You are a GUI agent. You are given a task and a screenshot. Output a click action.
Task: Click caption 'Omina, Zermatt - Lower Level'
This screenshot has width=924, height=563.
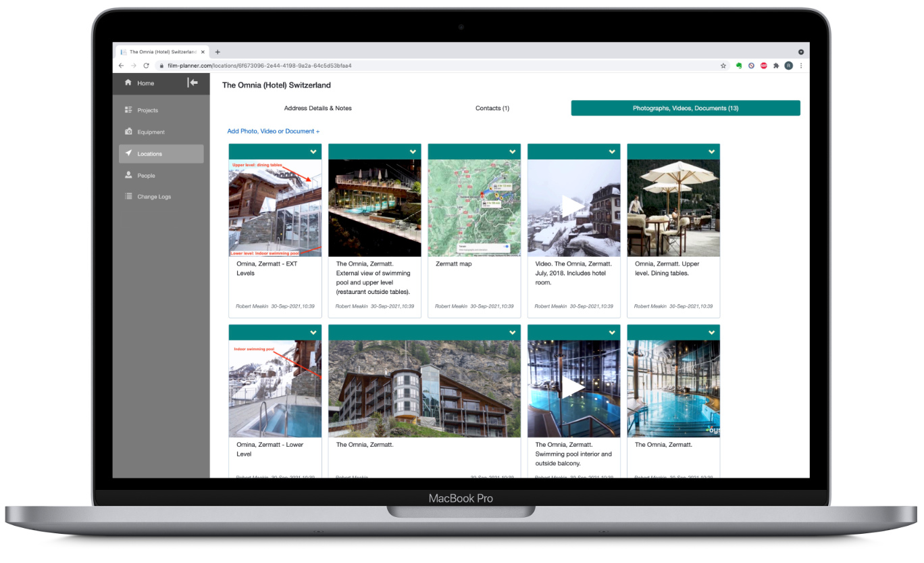click(x=270, y=449)
